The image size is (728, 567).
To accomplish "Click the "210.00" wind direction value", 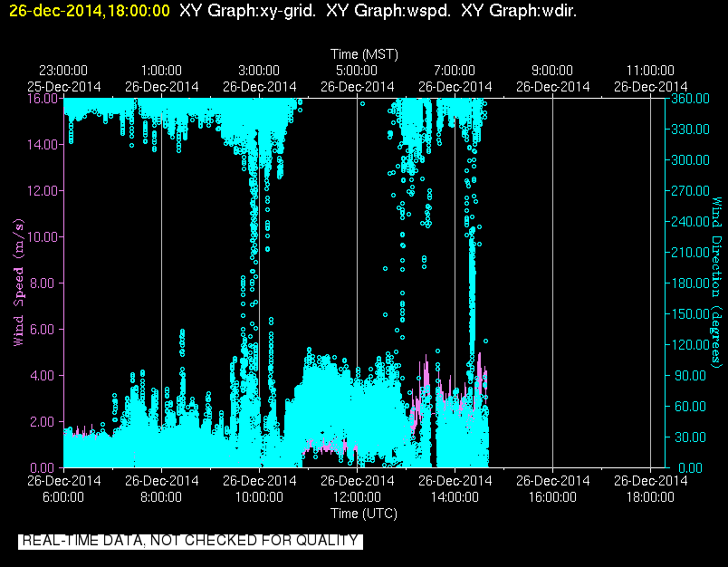I will (690, 252).
